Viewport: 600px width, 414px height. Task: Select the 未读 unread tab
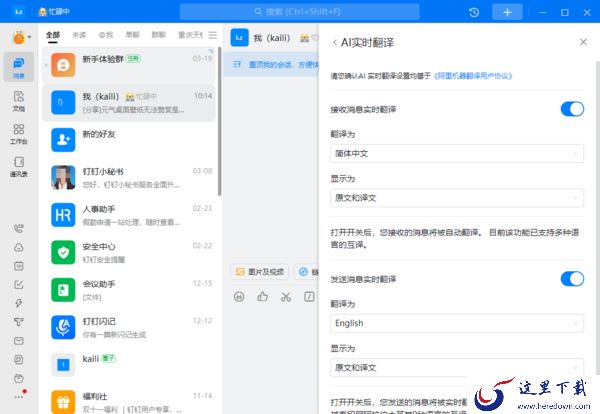79,35
